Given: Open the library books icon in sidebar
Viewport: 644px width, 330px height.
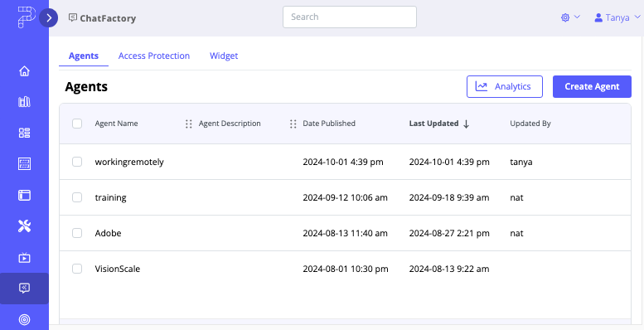Looking at the screenshot, I should click(24, 102).
